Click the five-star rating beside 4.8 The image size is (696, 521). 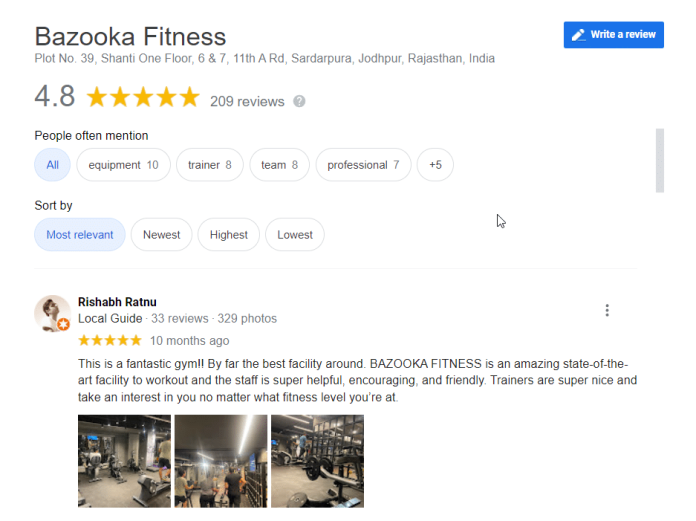[x=143, y=97]
